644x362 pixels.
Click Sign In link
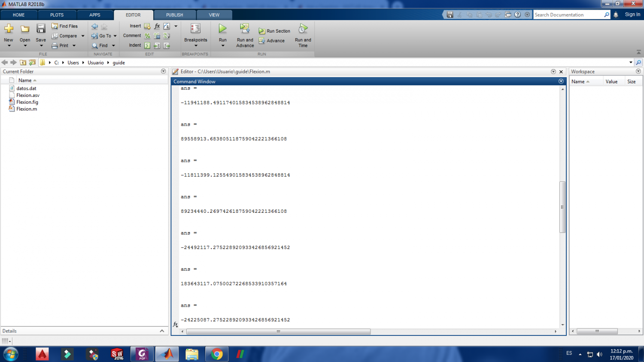tap(632, 15)
